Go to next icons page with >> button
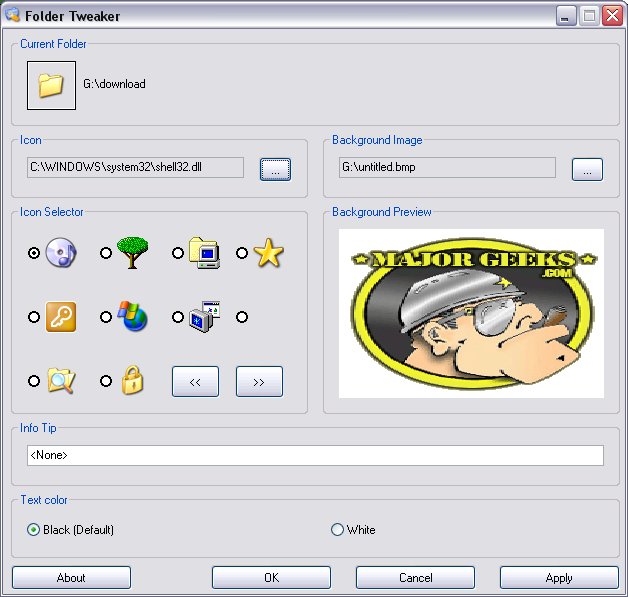This screenshot has height=597, width=628. tap(259, 381)
